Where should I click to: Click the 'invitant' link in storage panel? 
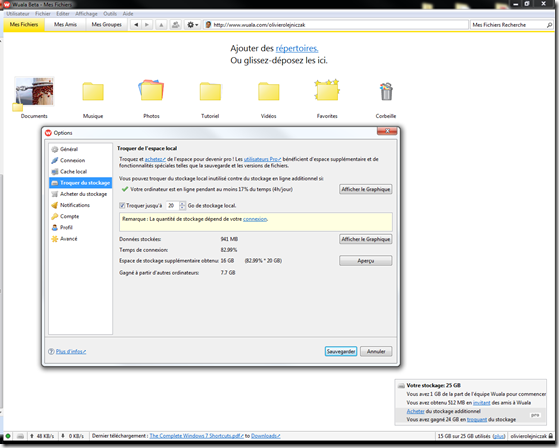pyautogui.click(x=482, y=403)
